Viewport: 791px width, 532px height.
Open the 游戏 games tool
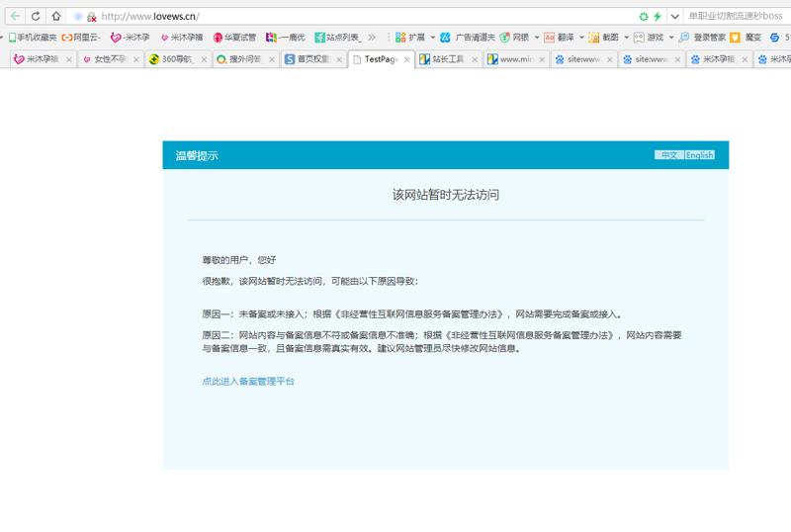coord(649,38)
